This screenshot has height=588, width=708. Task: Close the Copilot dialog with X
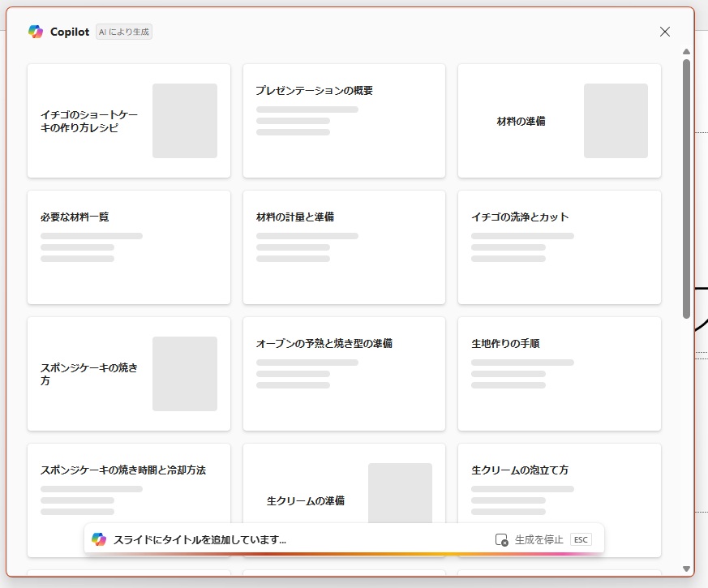pyautogui.click(x=665, y=32)
